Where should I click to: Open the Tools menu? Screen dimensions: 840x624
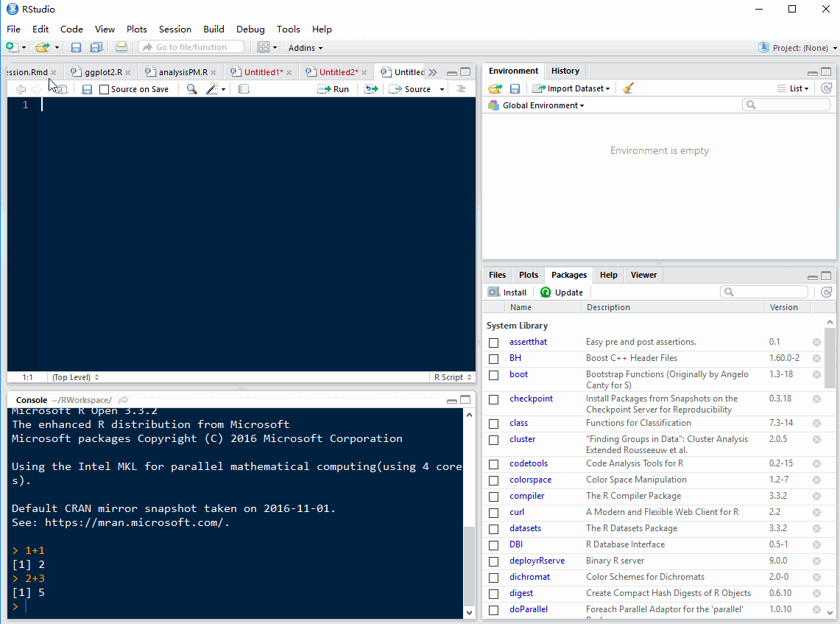click(288, 29)
